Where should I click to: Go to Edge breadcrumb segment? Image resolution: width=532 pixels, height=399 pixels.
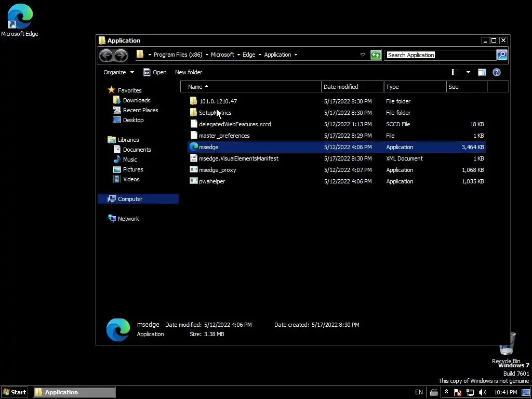249,55
